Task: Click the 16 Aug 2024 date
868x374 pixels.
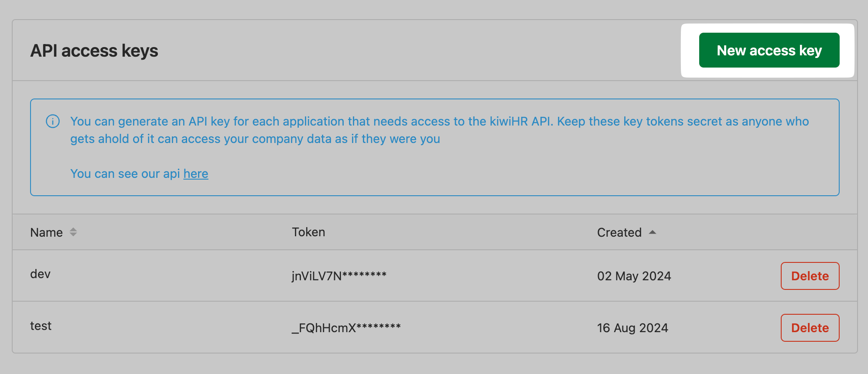Action: pyautogui.click(x=632, y=328)
